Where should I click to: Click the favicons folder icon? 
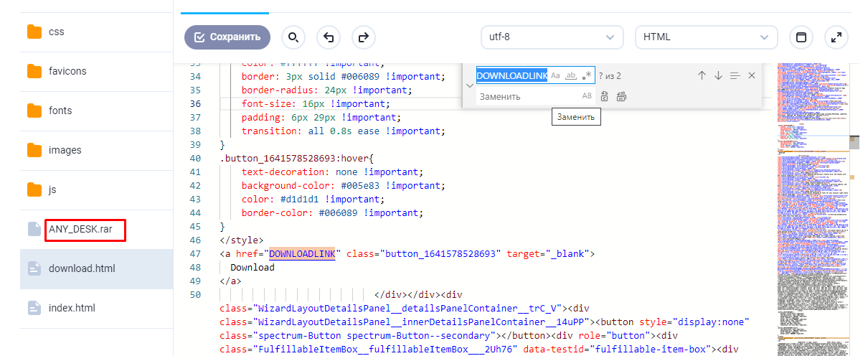click(34, 71)
